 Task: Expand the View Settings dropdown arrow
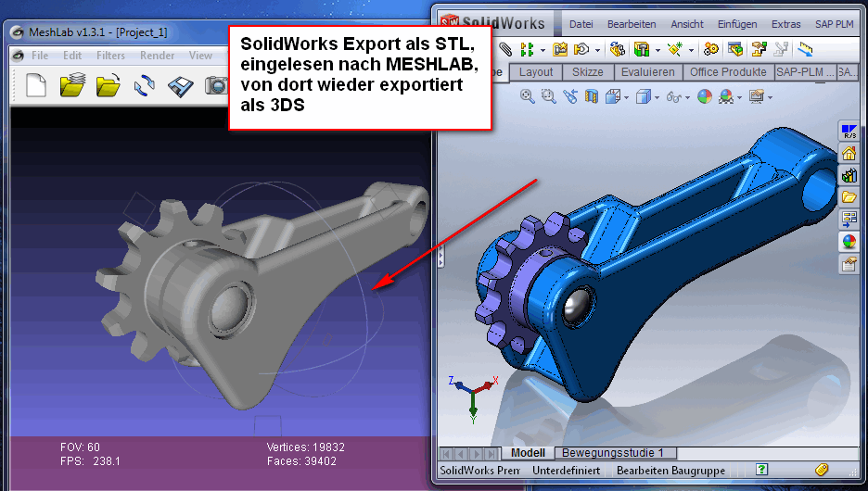pos(770,98)
